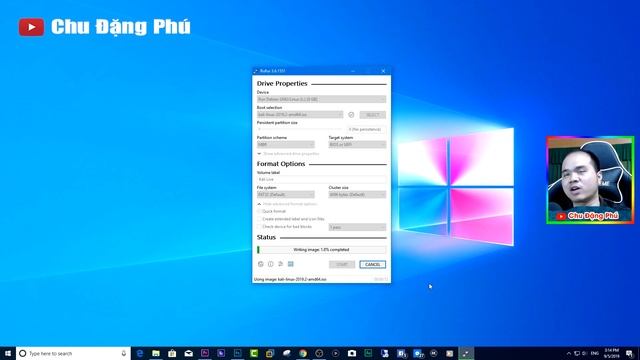Click the boot image checksum checkmark icon
Image resolution: width=640 pixels, height=360 pixels.
351,115
